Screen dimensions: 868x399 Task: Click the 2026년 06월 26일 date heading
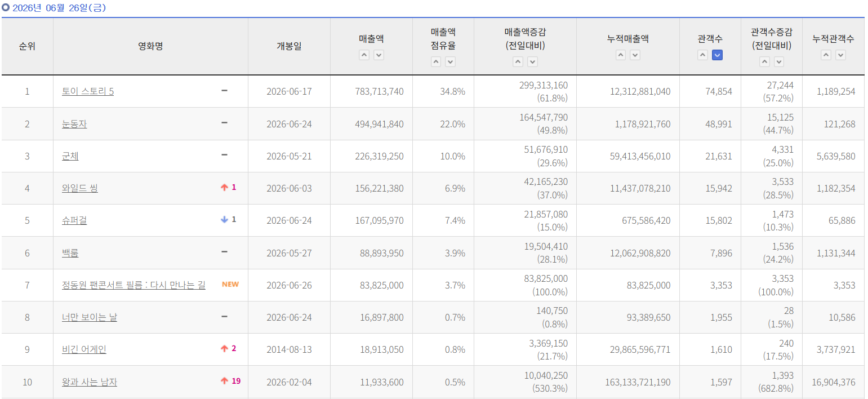click(x=59, y=8)
